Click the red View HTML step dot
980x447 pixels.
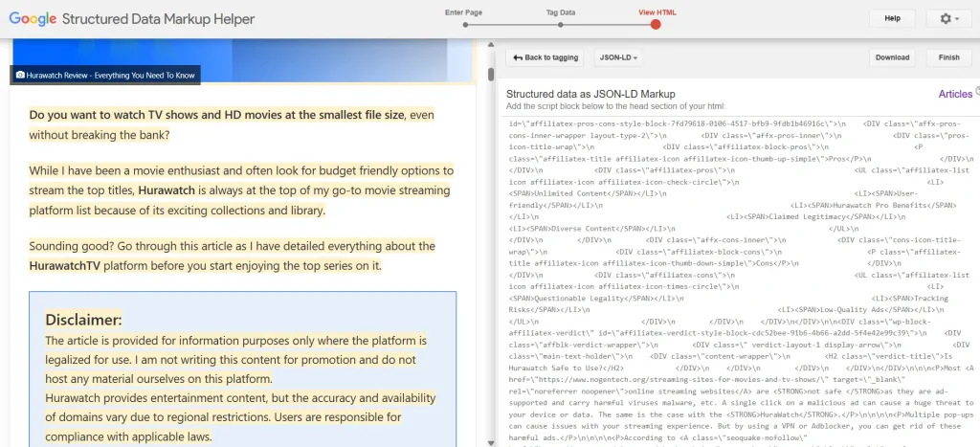tap(656, 24)
